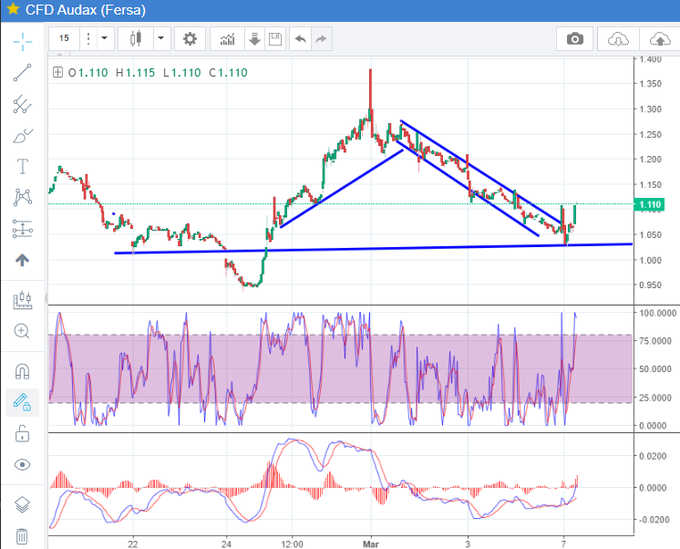Click the cloud download icon
This screenshot has height=549, width=680.
pos(618,39)
